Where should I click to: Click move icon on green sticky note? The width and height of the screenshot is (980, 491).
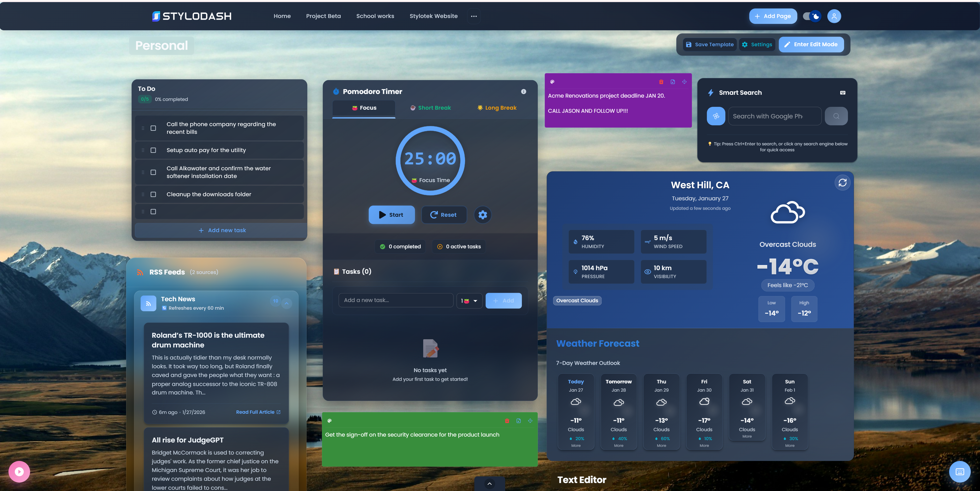click(x=530, y=421)
